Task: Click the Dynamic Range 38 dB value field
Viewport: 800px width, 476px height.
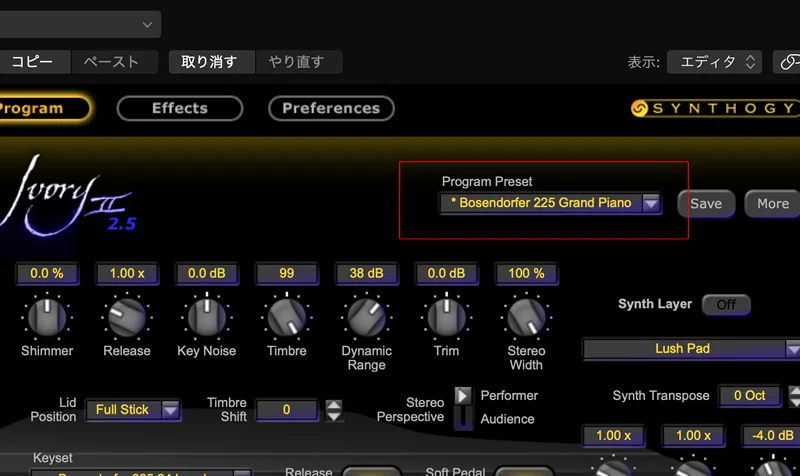Action: coord(366,273)
